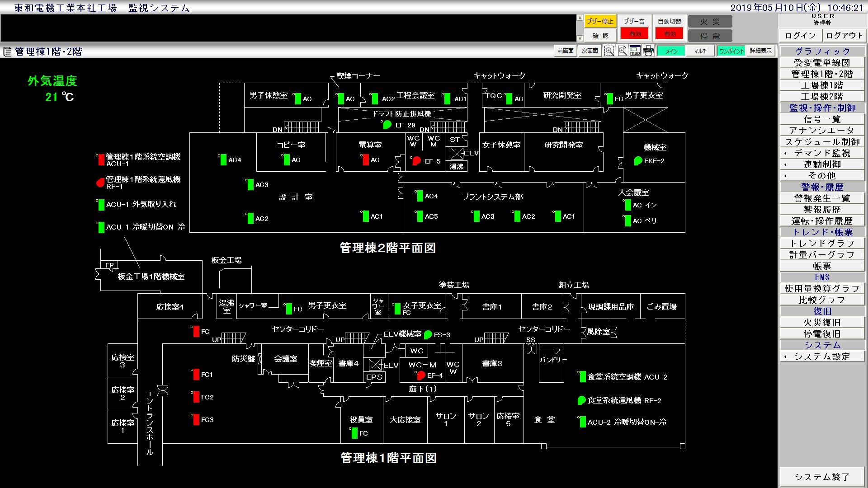This screenshot has width=868, height=488.
Task: Select the red EF-5 fan indicator
Action: point(416,160)
